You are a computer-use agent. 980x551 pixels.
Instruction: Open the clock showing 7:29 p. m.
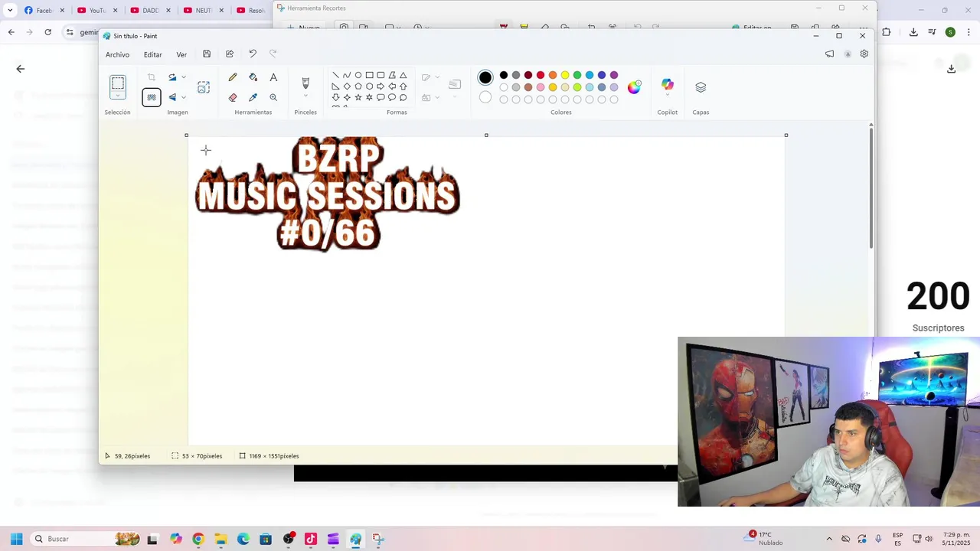[955, 539]
